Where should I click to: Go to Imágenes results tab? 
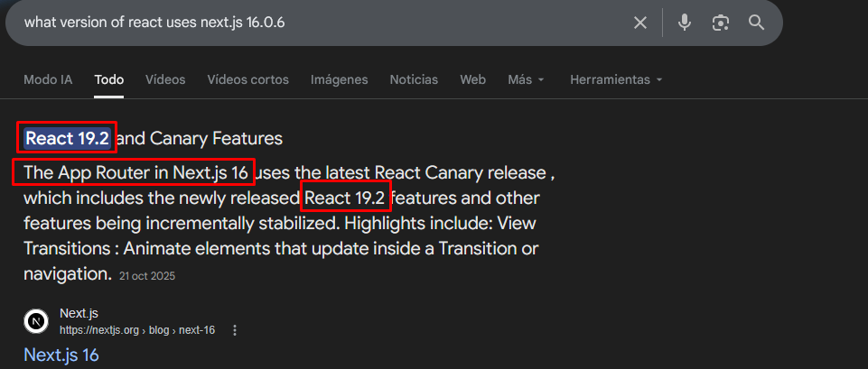[339, 79]
